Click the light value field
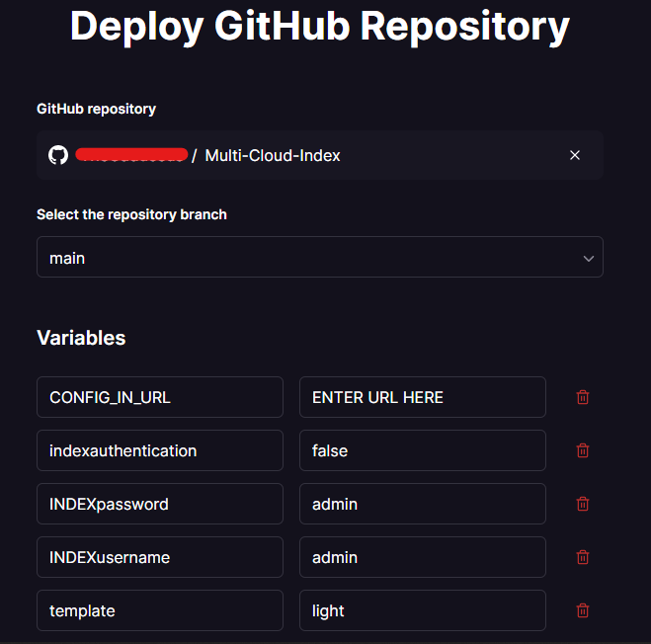This screenshot has height=644, width=651. click(423, 610)
